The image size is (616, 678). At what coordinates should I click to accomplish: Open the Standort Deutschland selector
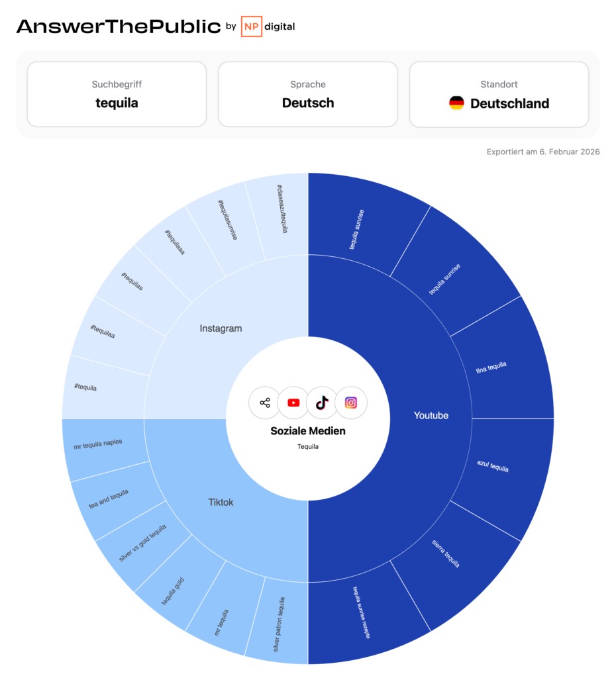pyautogui.click(x=499, y=94)
